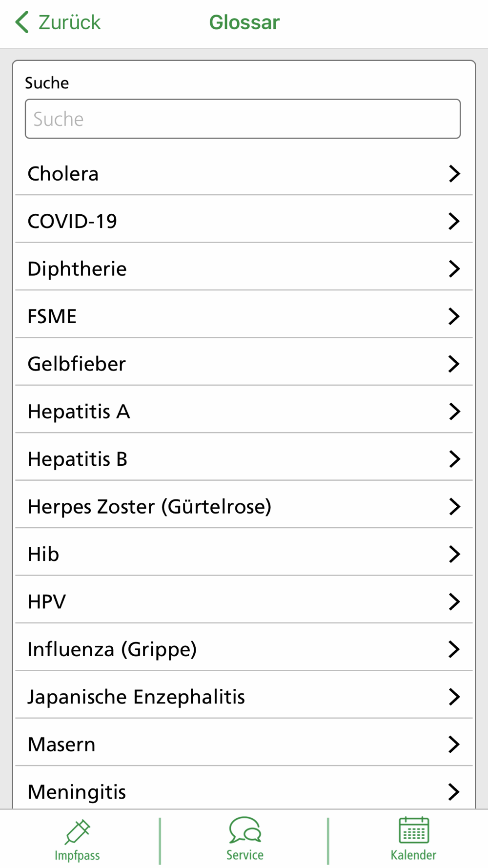Image resolution: width=488 pixels, height=868 pixels.
Task: Tap the chevron arrow beside Masern
Action: pyautogui.click(x=454, y=744)
